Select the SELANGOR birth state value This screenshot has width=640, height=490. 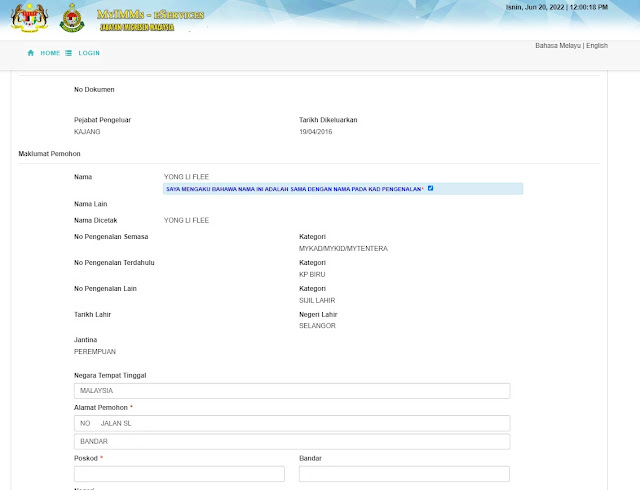pos(317,326)
